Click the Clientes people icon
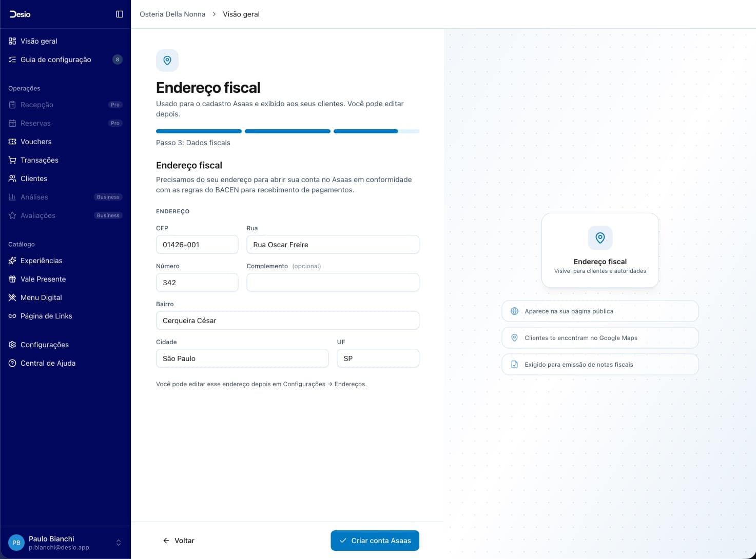 point(12,178)
